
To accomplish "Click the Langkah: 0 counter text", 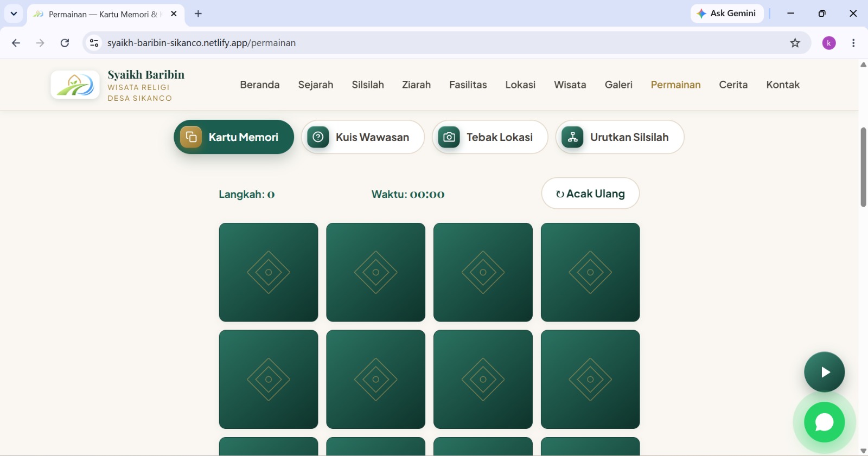I will click(247, 194).
